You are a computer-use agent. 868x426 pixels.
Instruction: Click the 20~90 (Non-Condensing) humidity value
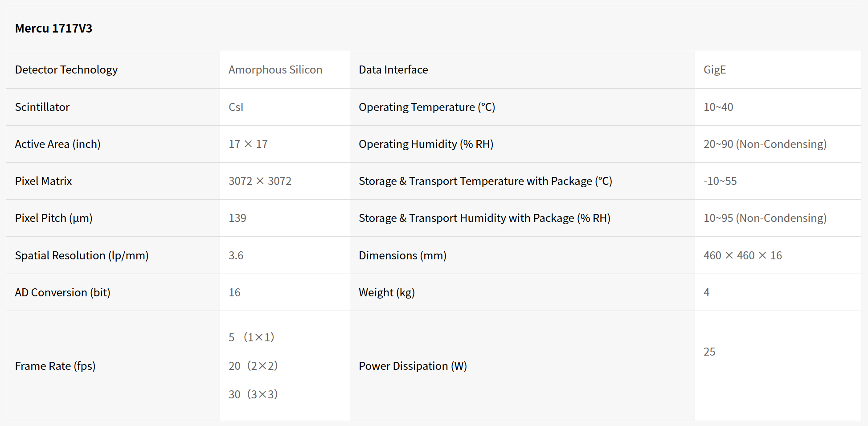point(765,144)
